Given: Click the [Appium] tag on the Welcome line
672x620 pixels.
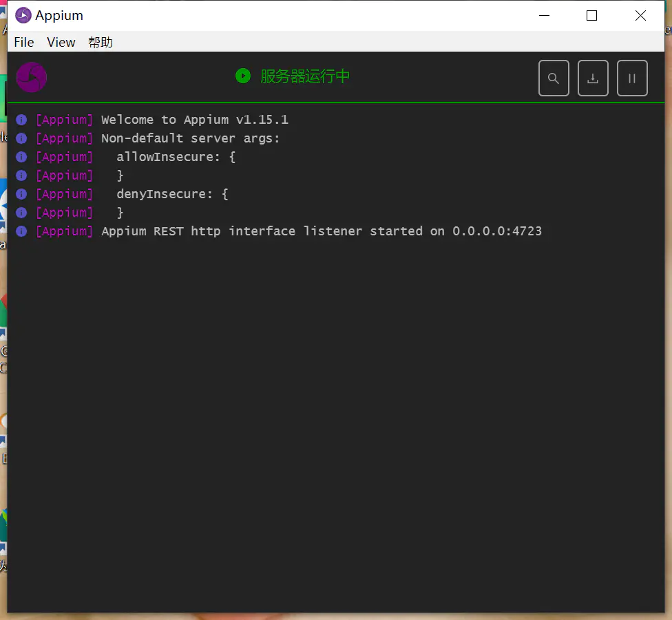Looking at the screenshot, I should (64, 120).
